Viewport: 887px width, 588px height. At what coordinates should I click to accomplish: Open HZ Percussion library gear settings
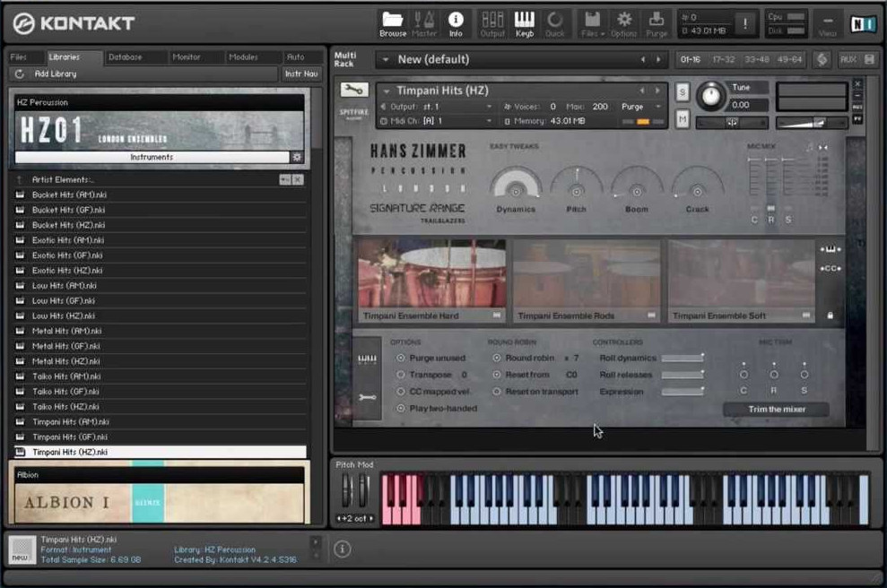[x=297, y=157]
